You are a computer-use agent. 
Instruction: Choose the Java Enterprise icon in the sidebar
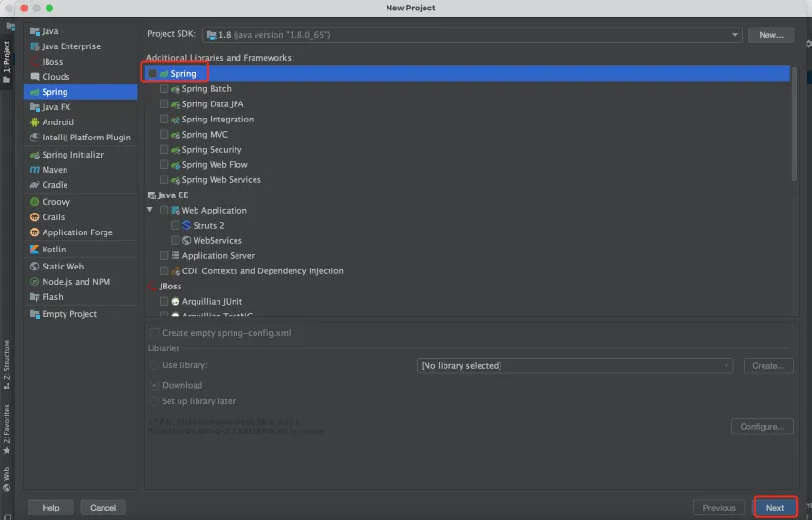coord(35,46)
